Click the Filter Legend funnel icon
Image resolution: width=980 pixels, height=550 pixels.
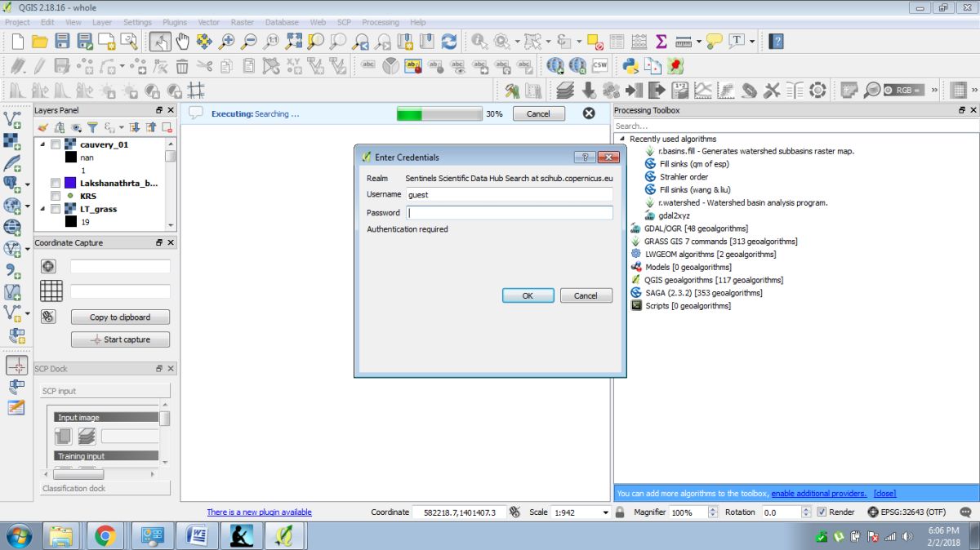click(x=92, y=127)
